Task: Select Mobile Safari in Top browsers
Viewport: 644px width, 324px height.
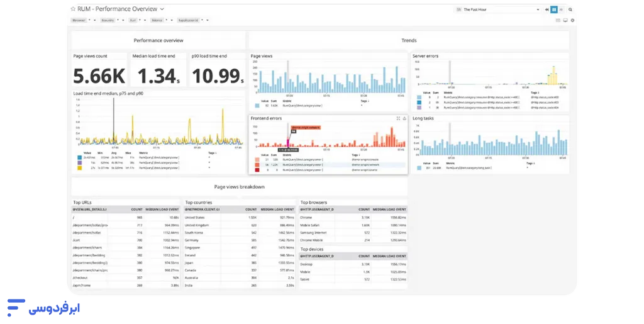Action: point(353,225)
